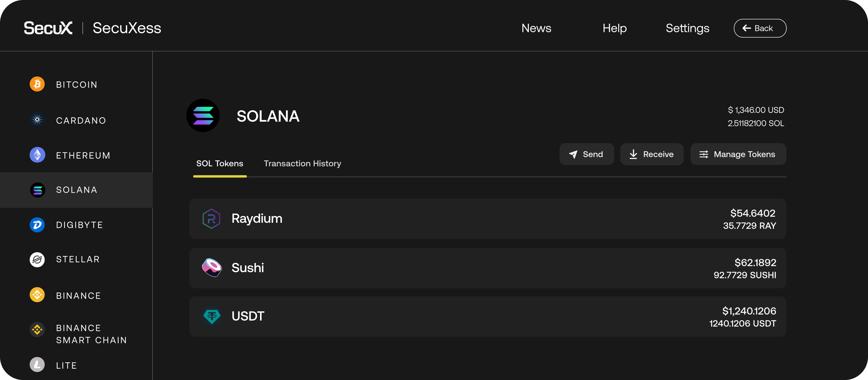Screen dimensions: 868x380
Task: Click the 1240.1206 USDT amount
Action: coord(743,324)
